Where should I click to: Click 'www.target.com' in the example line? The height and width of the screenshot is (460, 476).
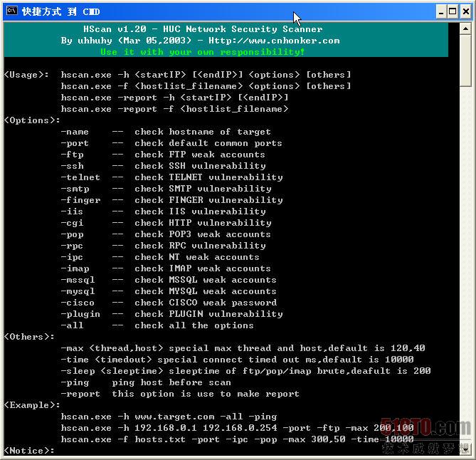coord(174,417)
